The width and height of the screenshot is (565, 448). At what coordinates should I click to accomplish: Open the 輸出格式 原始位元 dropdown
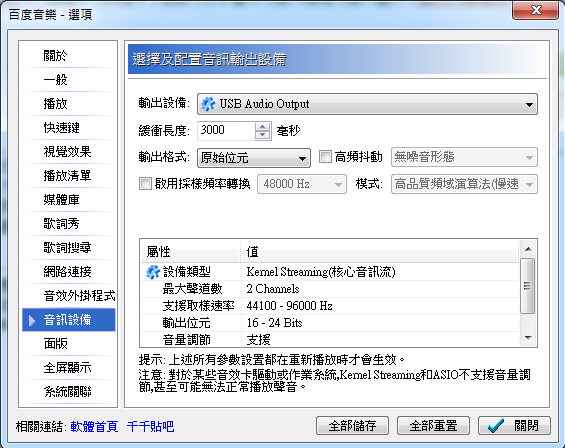point(254,158)
